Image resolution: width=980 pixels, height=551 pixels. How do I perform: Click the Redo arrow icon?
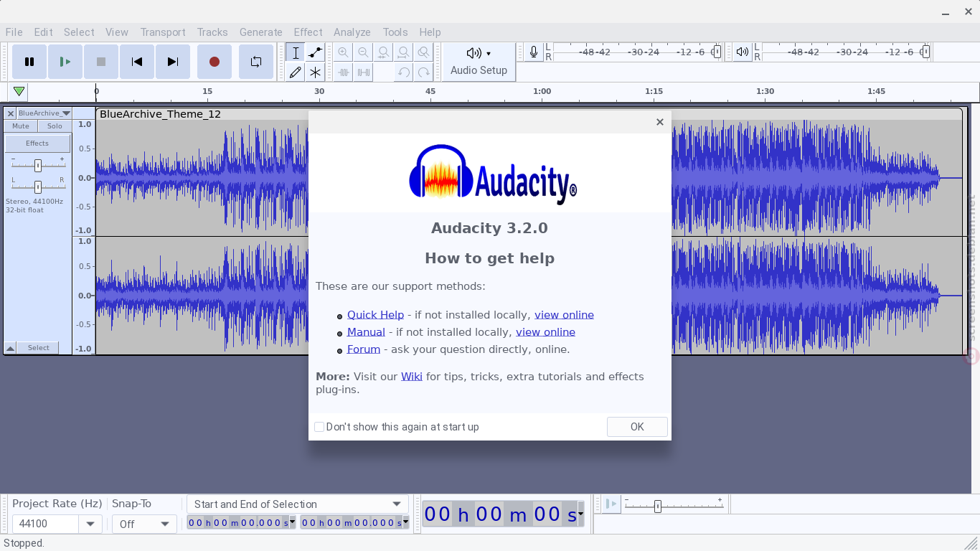[424, 72]
